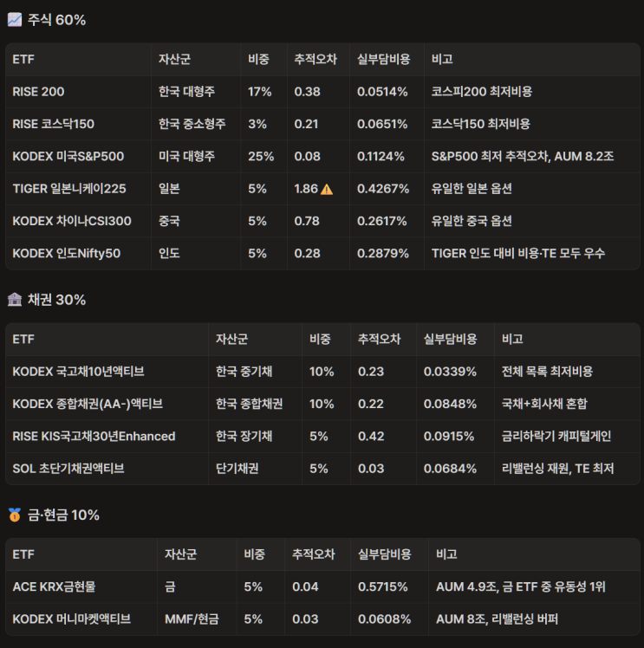Click the 0.5715% expense value
644x648 pixels.
[x=383, y=586]
